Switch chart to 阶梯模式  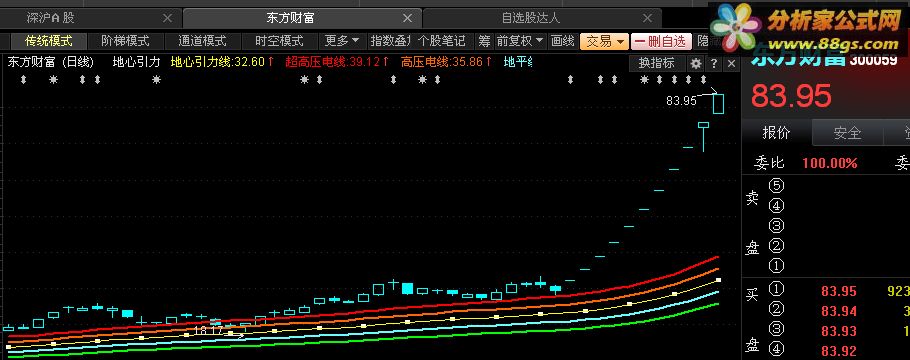(125, 41)
